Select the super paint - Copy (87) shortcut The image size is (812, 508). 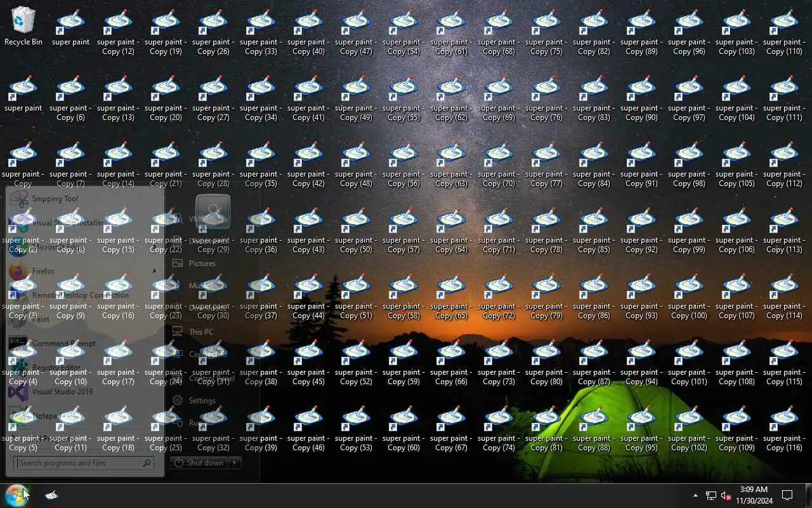(594, 363)
